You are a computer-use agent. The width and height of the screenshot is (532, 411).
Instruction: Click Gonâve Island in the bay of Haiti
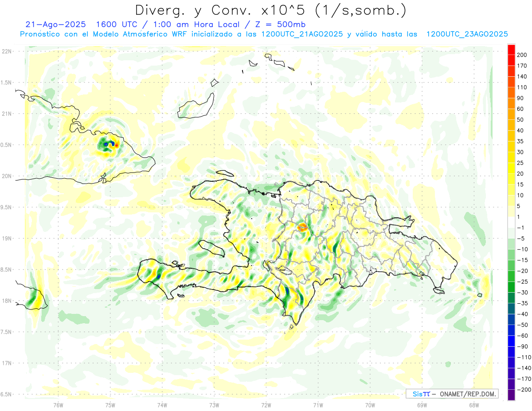pyautogui.click(x=212, y=248)
